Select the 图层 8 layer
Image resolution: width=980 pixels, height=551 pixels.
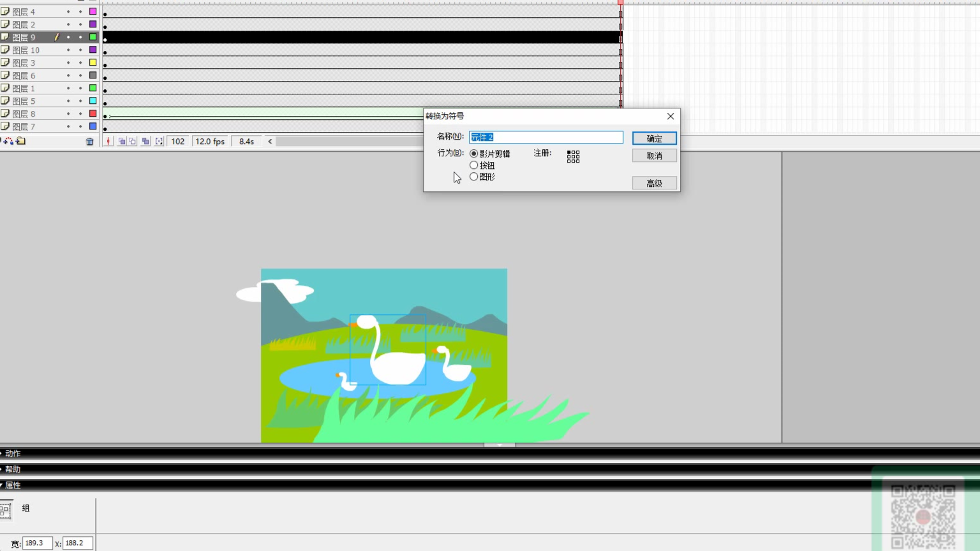[x=24, y=114]
